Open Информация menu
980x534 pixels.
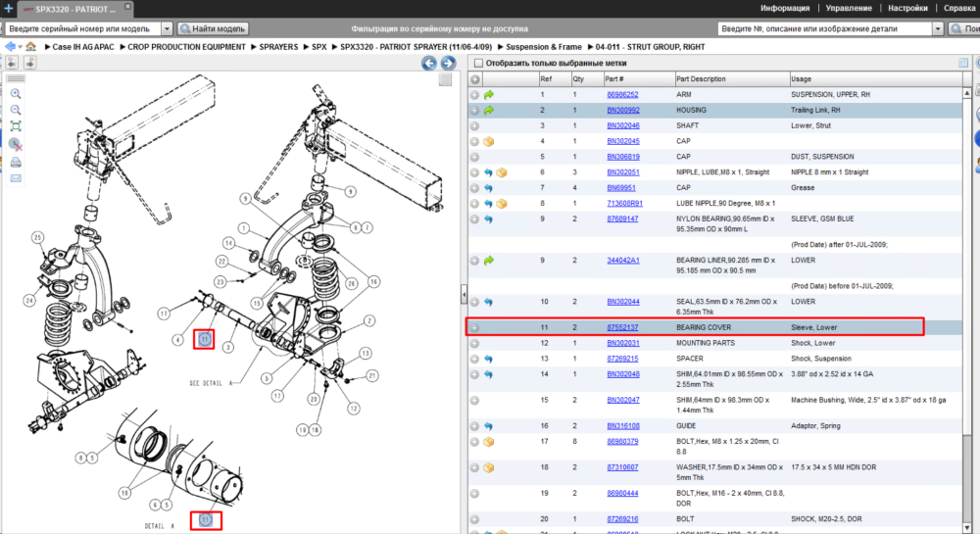coord(785,8)
